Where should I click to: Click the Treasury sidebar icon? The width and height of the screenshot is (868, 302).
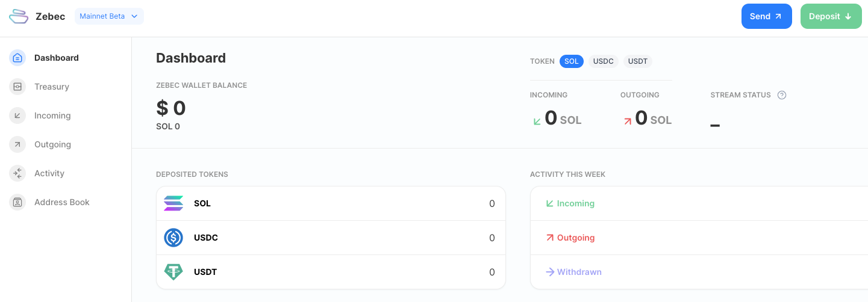tap(17, 87)
